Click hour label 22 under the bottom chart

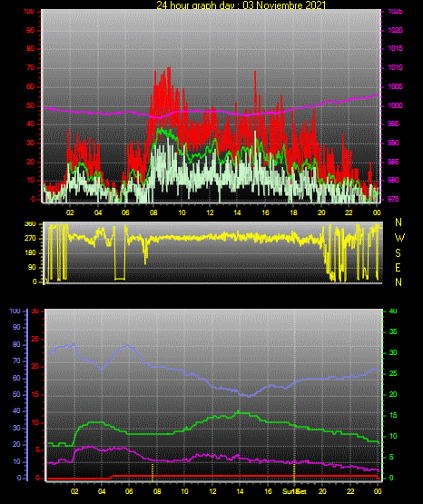[350, 491]
